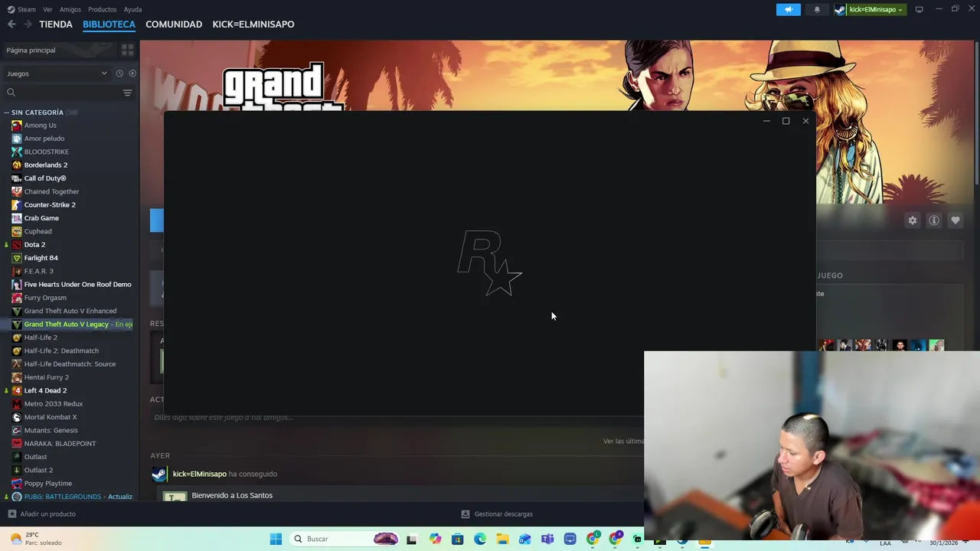Click the Dota 2 game icon
The image size is (980, 551).
(x=17, y=245)
